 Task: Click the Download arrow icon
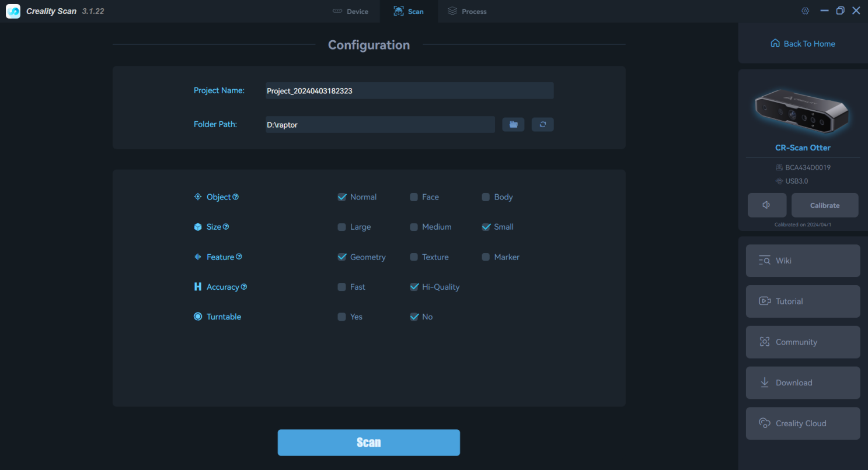click(765, 383)
